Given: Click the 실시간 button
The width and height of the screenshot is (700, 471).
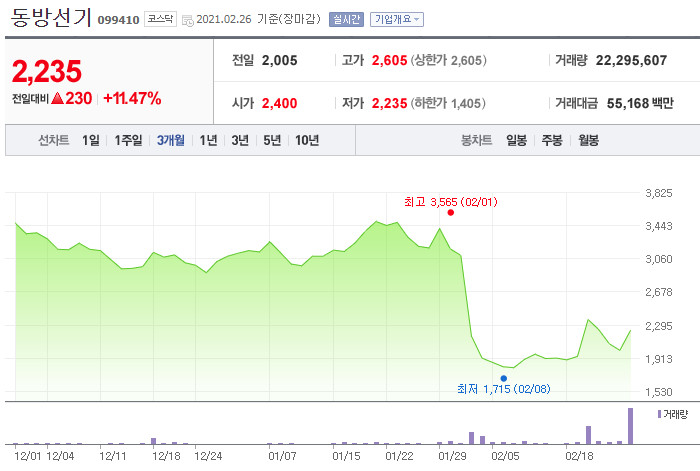Looking at the screenshot, I should coord(346,19).
